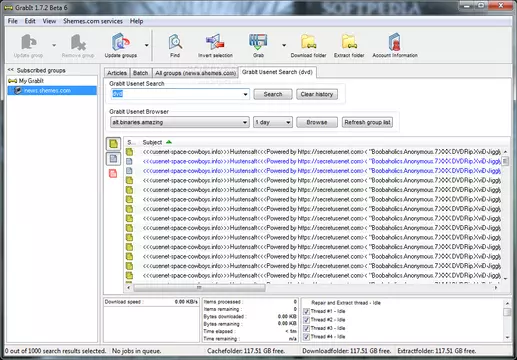Open Account Information

click(x=395, y=45)
